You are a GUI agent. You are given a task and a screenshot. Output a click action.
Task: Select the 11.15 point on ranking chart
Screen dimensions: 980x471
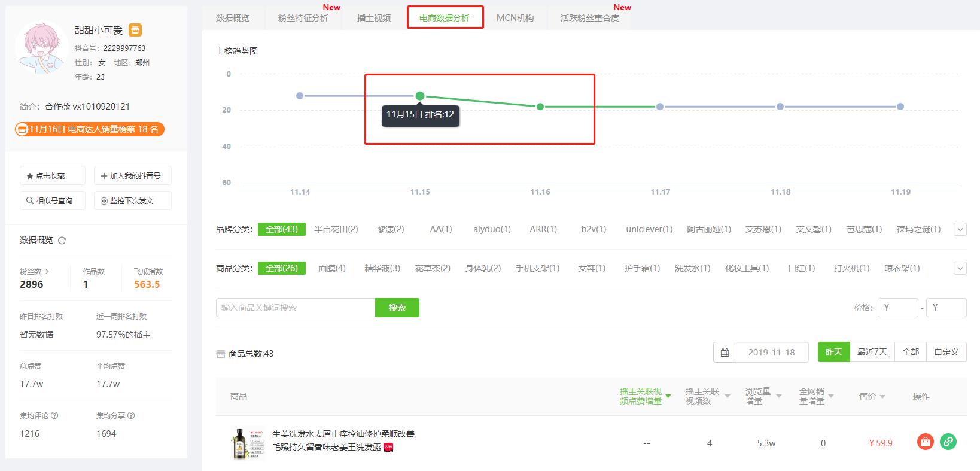click(x=420, y=96)
